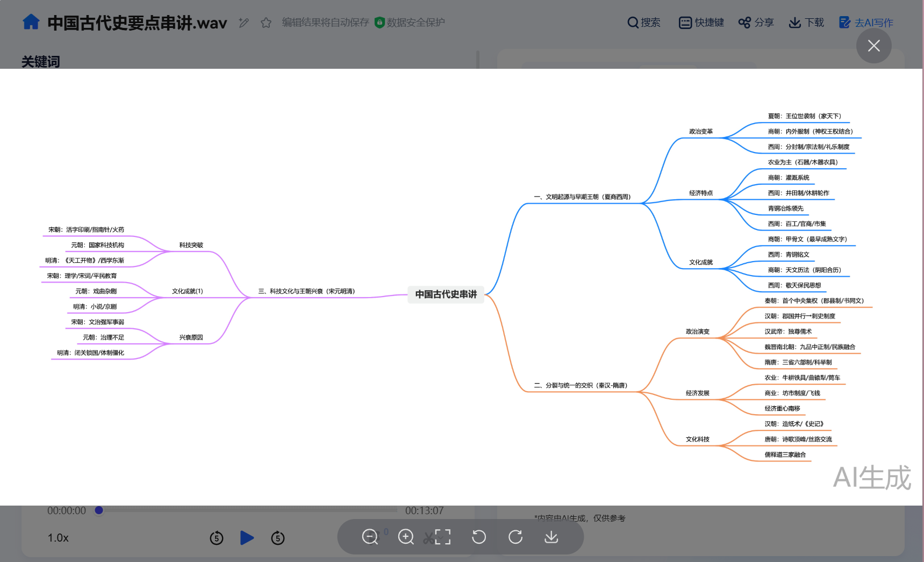Zoom in the mind map
This screenshot has width=924, height=562.
(x=406, y=537)
